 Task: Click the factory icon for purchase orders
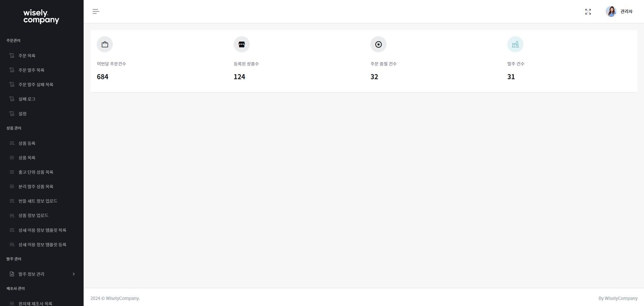coord(515,44)
